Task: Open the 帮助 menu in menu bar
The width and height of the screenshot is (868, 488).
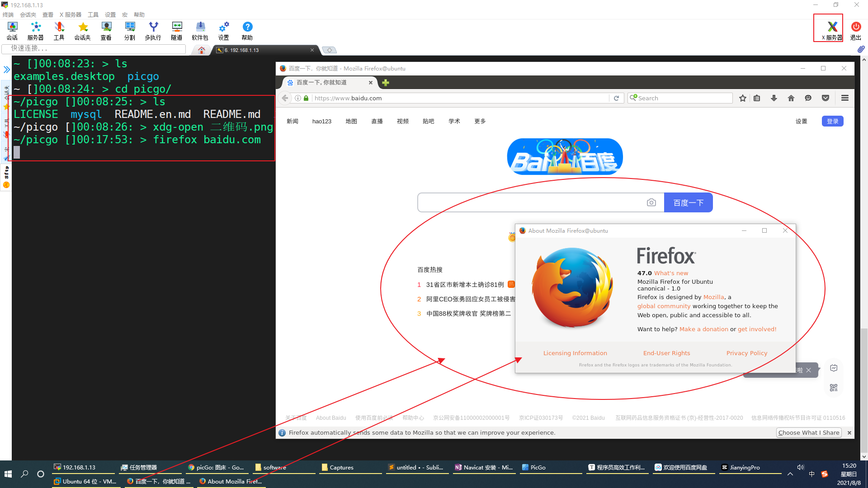Action: [139, 14]
